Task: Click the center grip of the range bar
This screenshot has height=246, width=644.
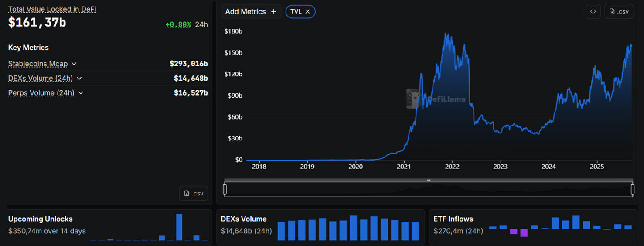Action: point(429,180)
